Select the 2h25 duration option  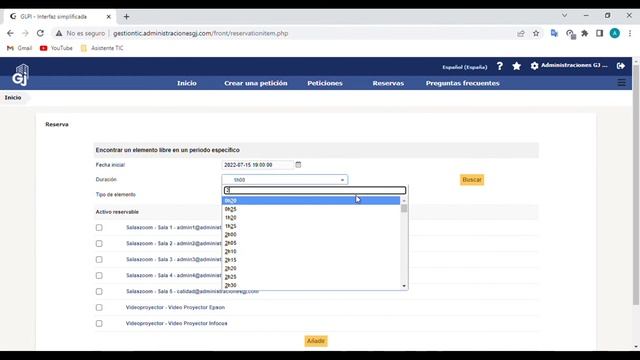pos(311,277)
